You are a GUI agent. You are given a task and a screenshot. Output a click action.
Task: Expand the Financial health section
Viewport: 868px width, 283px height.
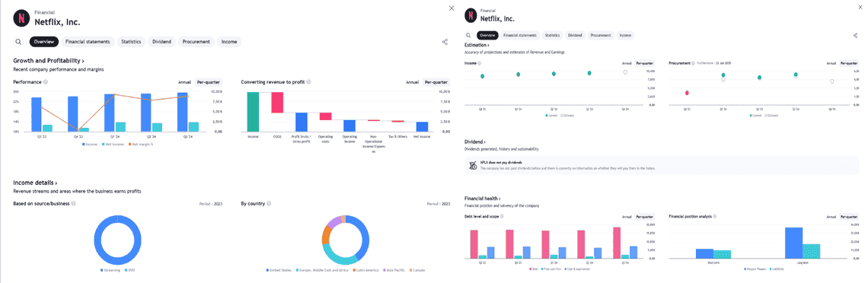[x=483, y=198]
